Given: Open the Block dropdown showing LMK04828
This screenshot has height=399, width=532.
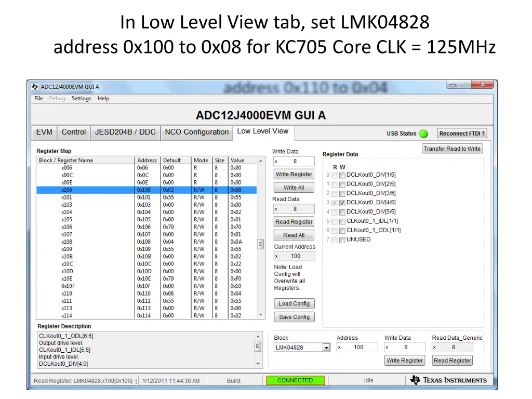Looking at the screenshot, I should coord(326,348).
